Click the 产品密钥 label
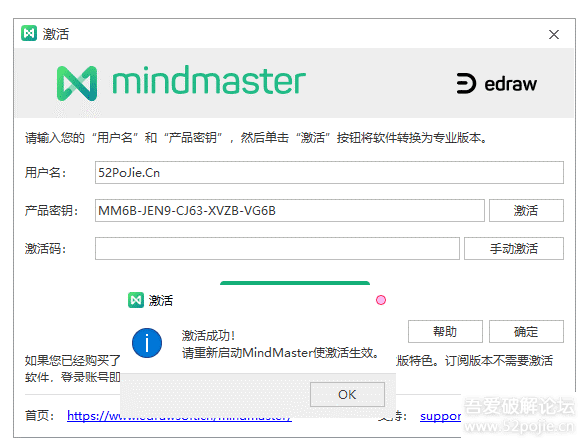The width and height of the screenshot is (584, 443). [51, 211]
